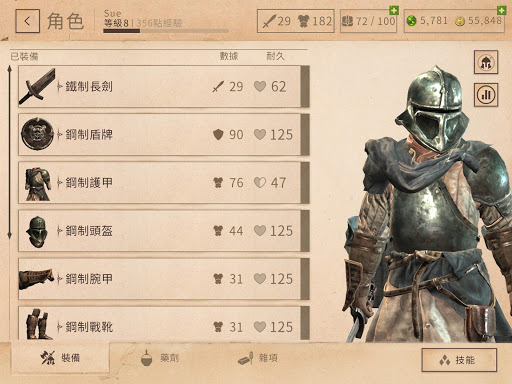Open the 技能 skills button
The width and height of the screenshot is (512, 384).
(459, 360)
